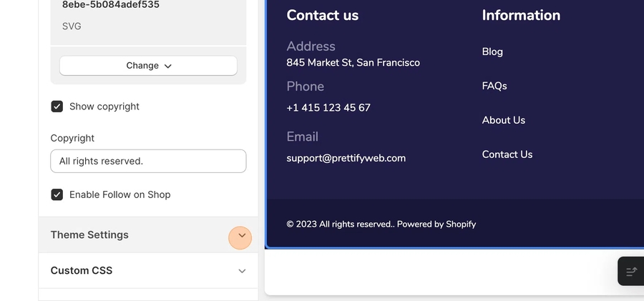Toggle the Enable Follow on Shop checkbox
The height and width of the screenshot is (301, 644).
57,194
